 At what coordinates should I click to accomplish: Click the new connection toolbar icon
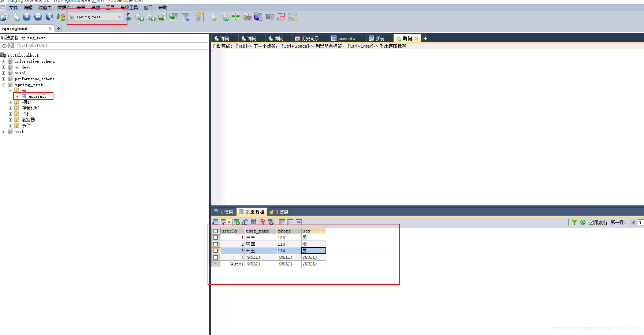[x=4, y=17]
